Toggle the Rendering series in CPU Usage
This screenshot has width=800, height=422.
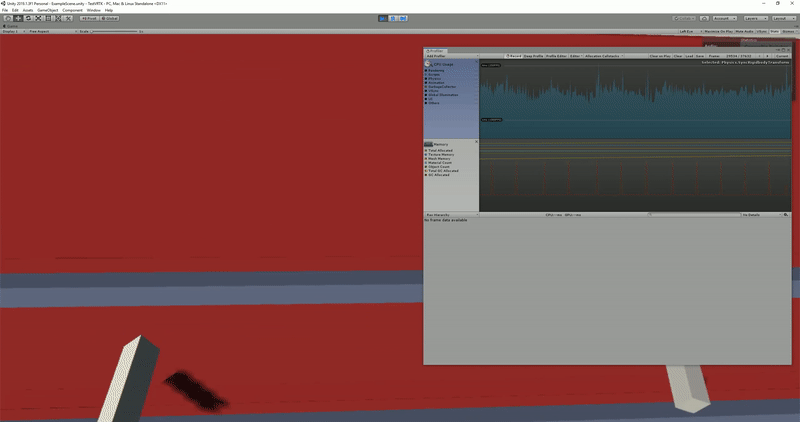pos(435,70)
